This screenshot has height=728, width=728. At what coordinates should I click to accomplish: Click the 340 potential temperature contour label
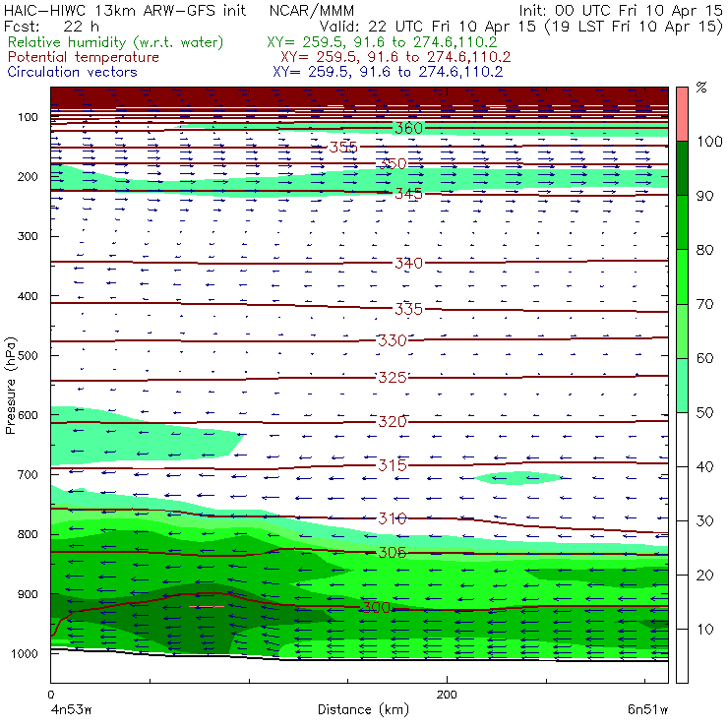408,263
